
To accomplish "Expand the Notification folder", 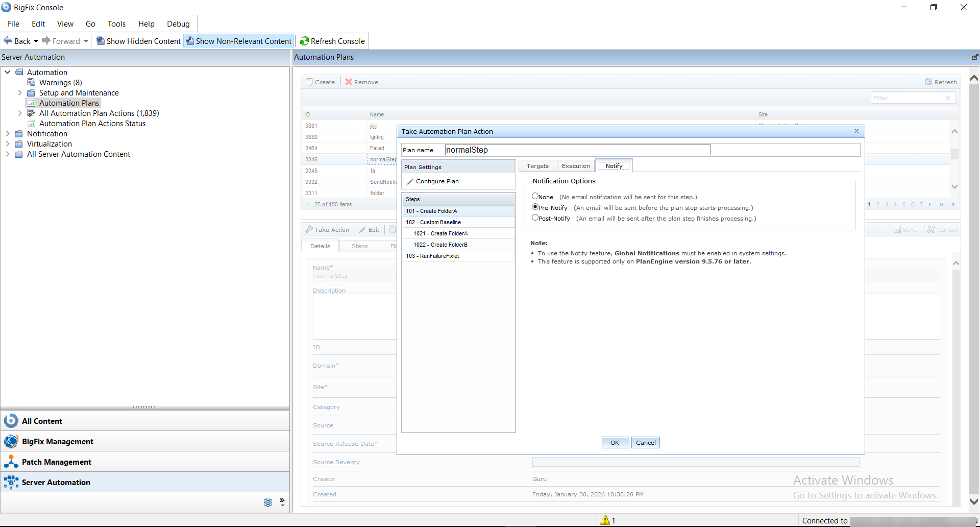I will [8, 134].
